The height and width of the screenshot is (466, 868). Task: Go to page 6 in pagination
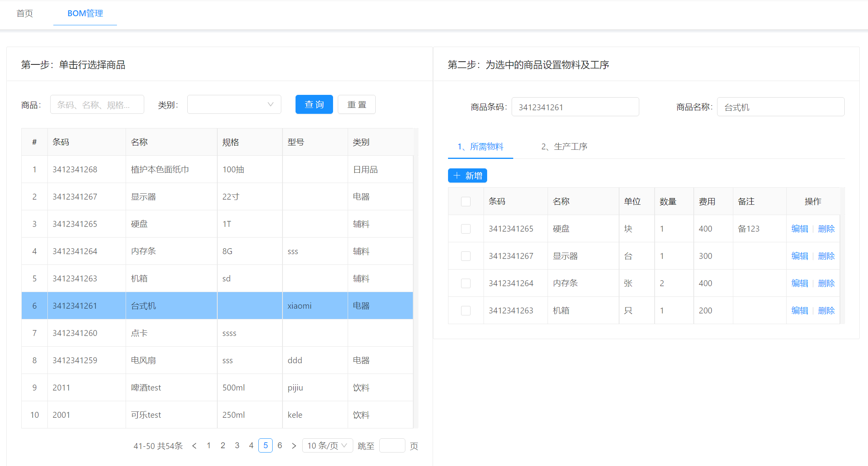pyautogui.click(x=280, y=445)
